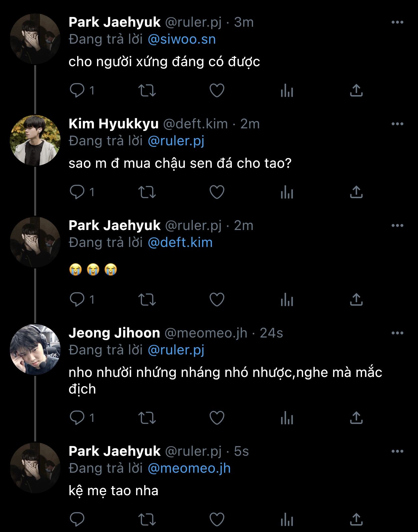The width and height of the screenshot is (418, 532).
Task: Open more options on Jeong Jihoon's tweet
Action: pos(397,333)
